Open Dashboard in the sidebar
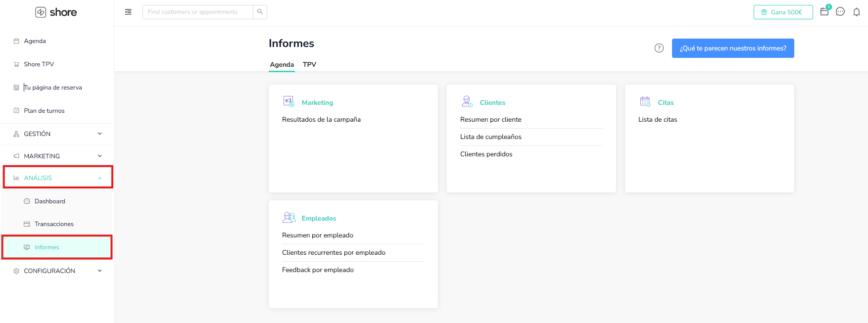This screenshot has width=868, height=323. pos(49,201)
